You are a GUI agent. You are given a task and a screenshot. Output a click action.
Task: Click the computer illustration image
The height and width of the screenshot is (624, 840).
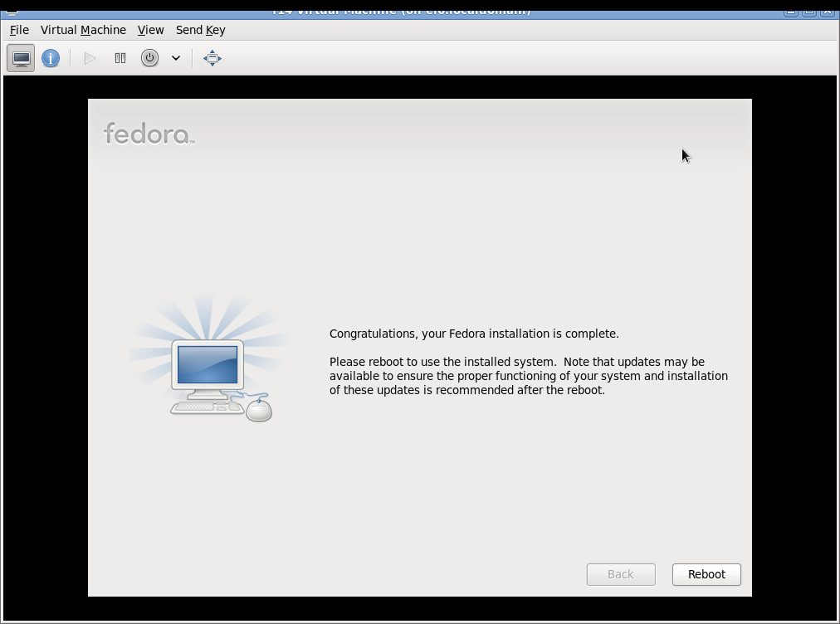click(x=210, y=358)
